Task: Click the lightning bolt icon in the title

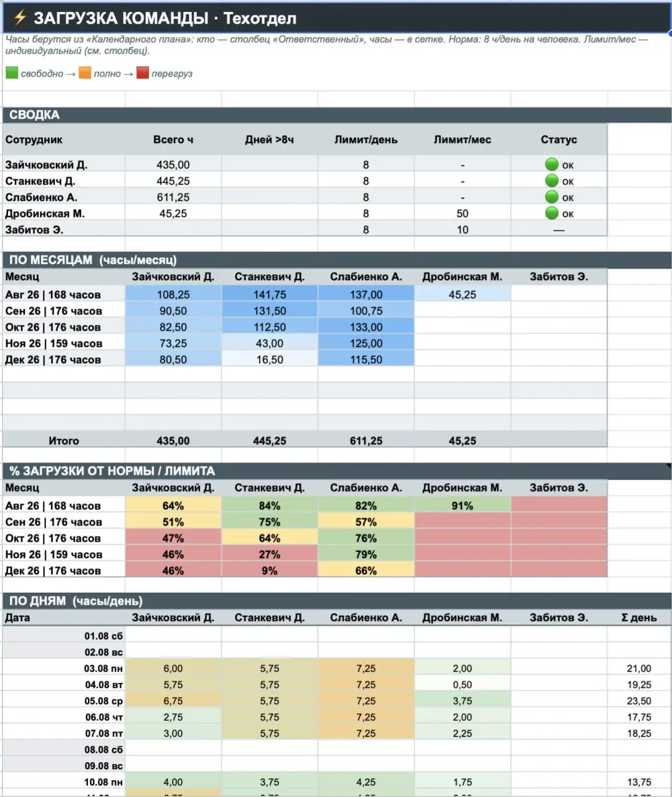Action: coord(20,17)
